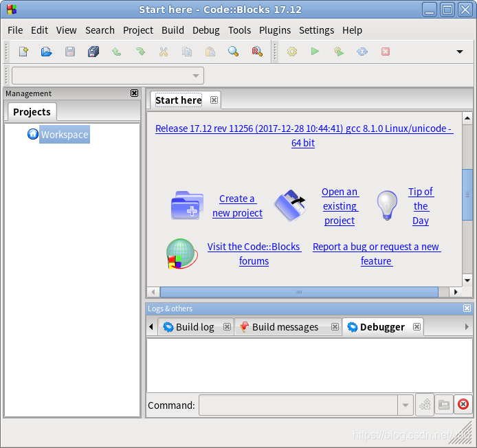Open the Help menu
This screenshot has height=448, width=477.
coord(352,30)
